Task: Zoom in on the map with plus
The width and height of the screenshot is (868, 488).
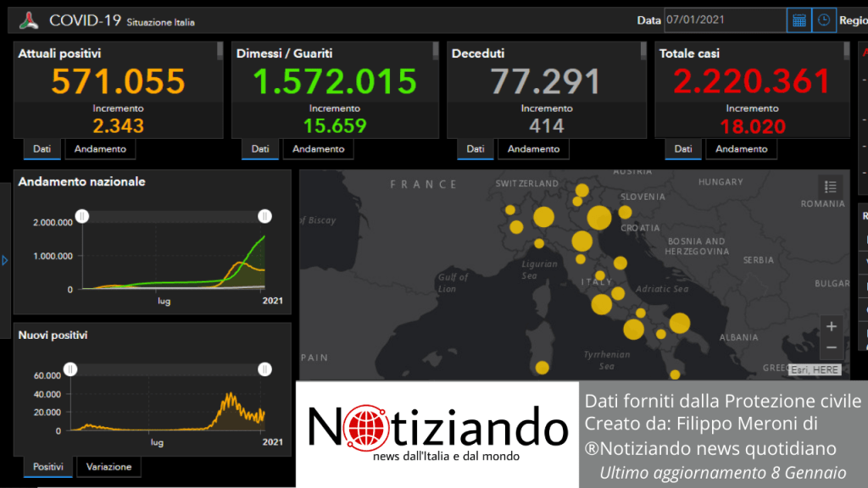Action: click(832, 327)
